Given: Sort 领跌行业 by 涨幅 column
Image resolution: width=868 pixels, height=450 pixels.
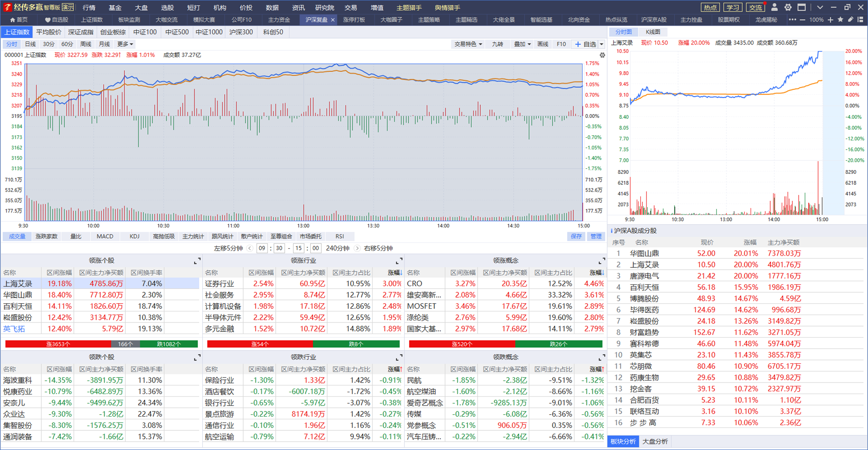Looking at the screenshot, I should click(x=395, y=369).
